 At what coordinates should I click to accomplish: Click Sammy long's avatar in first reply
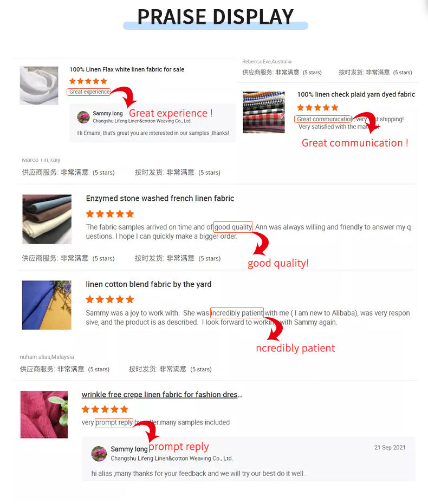tap(83, 117)
